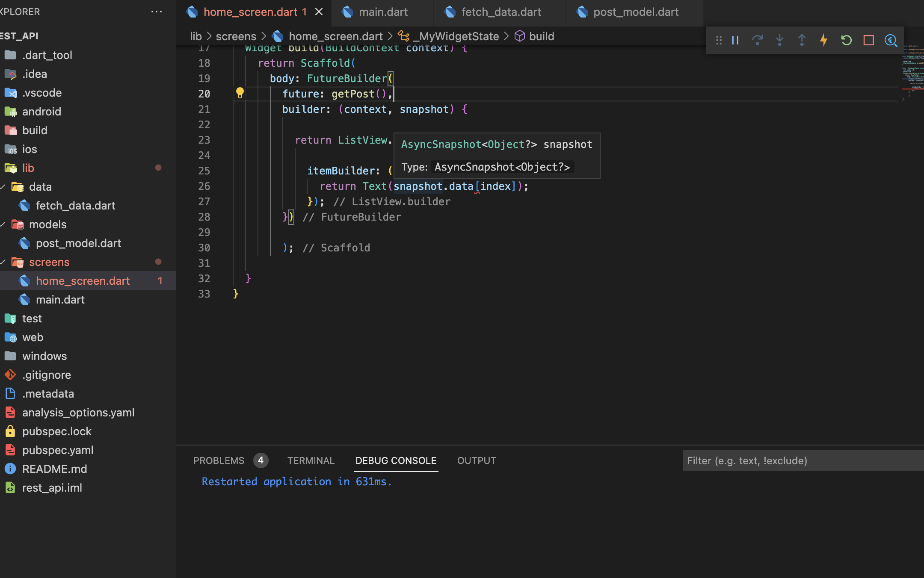Click the lightbulb quick fix icon
The height and width of the screenshot is (578, 924).
tap(240, 93)
